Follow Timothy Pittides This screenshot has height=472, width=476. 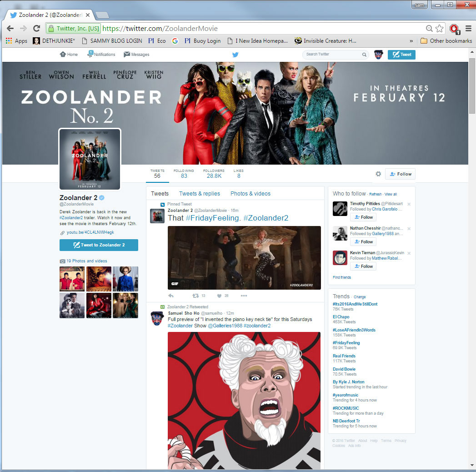pos(363,217)
